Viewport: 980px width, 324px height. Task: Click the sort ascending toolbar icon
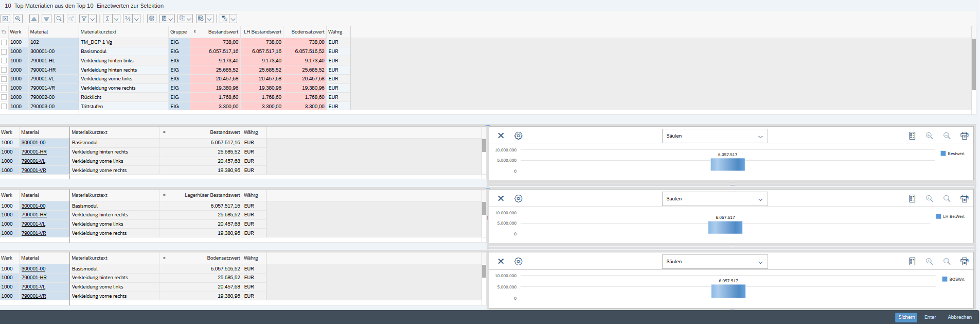coord(34,19)
